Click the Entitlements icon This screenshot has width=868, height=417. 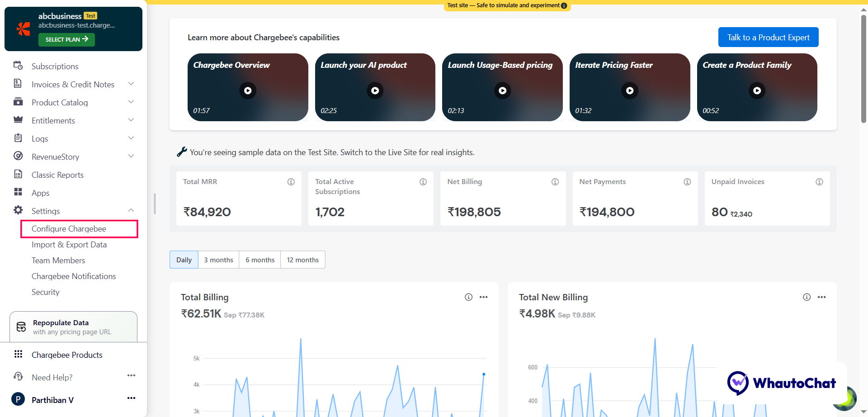pos(18,120)
